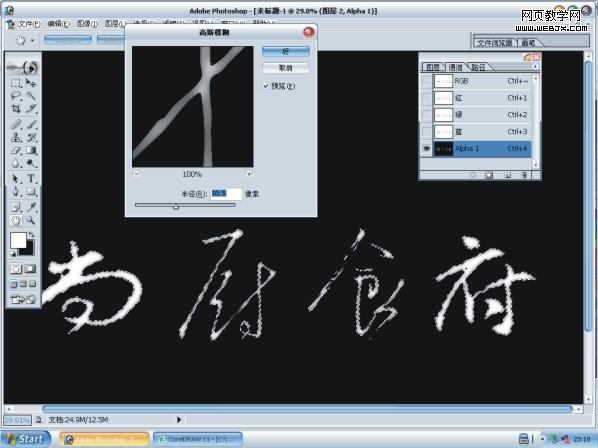Open the channels panel flyout menu arrow
The height and width of the screenshot is (448, 598).
click(535, 67)
